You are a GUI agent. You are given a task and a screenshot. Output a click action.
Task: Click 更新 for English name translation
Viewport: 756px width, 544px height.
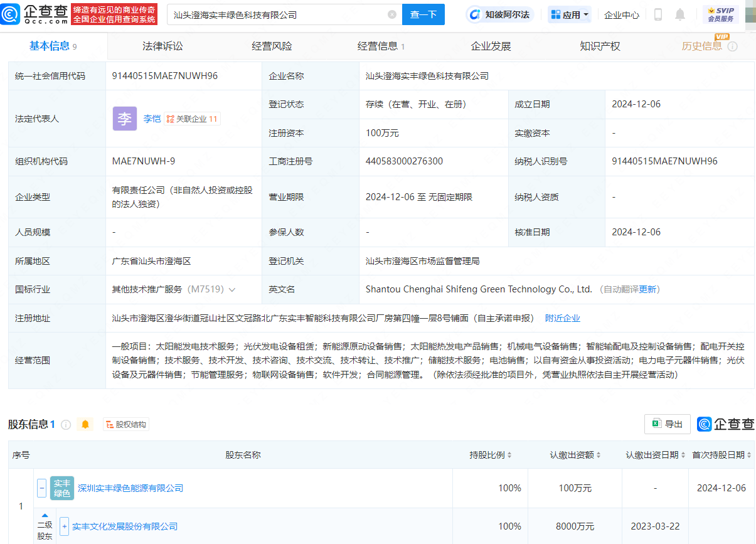click(x=647, y=289)
